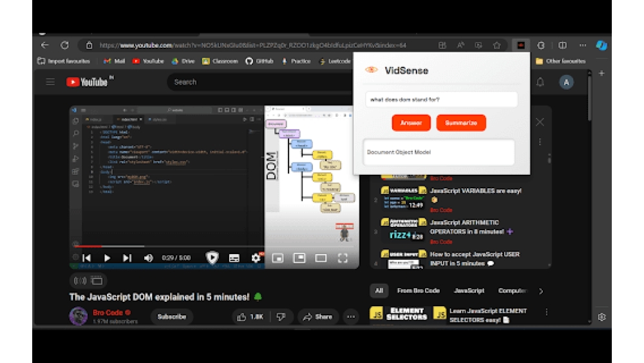Skip to previous video in player
The height and width of the screenshot is (363, 644).
click(87, 258)
